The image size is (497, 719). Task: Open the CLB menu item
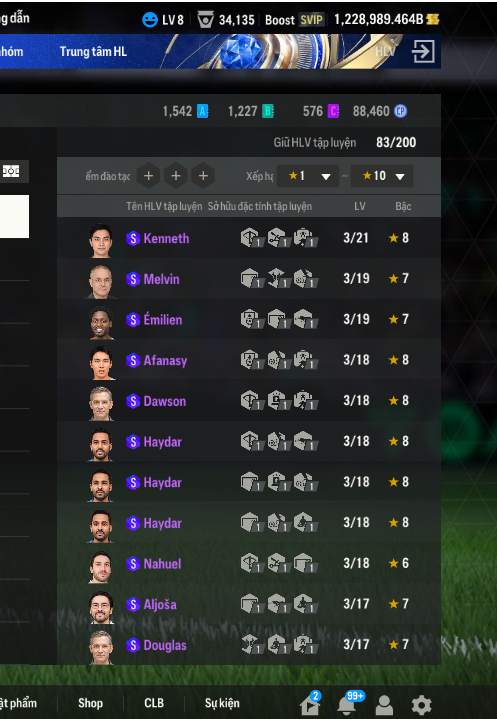click(154, 703)
